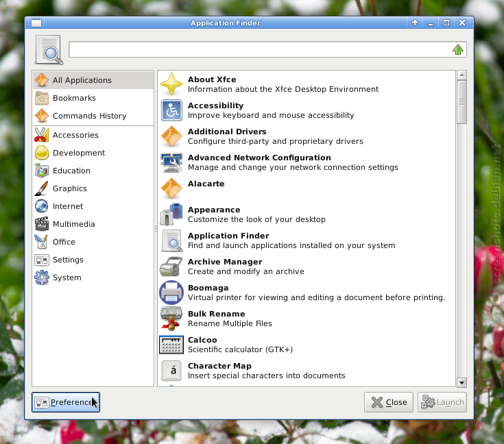Pick the System category label

[x=67, y=277]
